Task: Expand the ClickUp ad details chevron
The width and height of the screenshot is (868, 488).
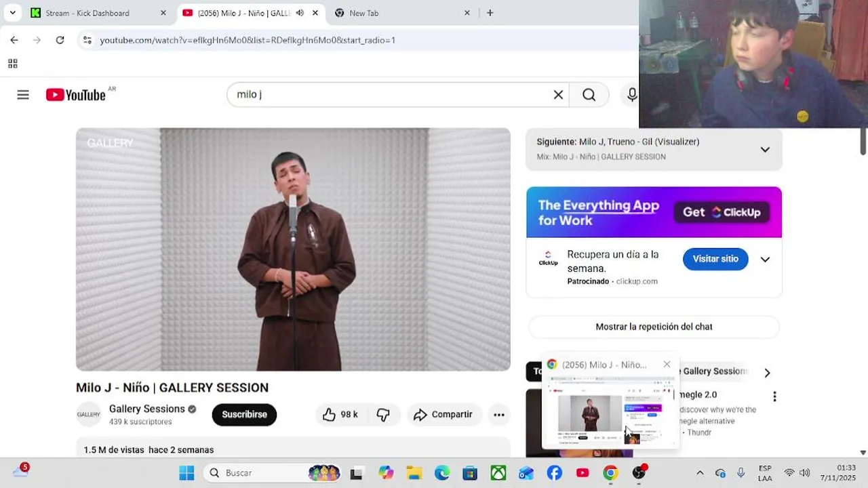Action: 765,260
